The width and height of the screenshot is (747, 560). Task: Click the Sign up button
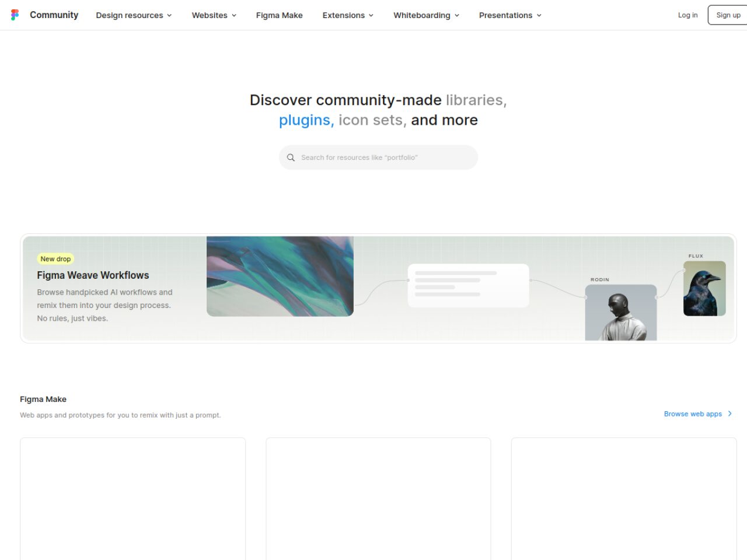tap(728, 15)
